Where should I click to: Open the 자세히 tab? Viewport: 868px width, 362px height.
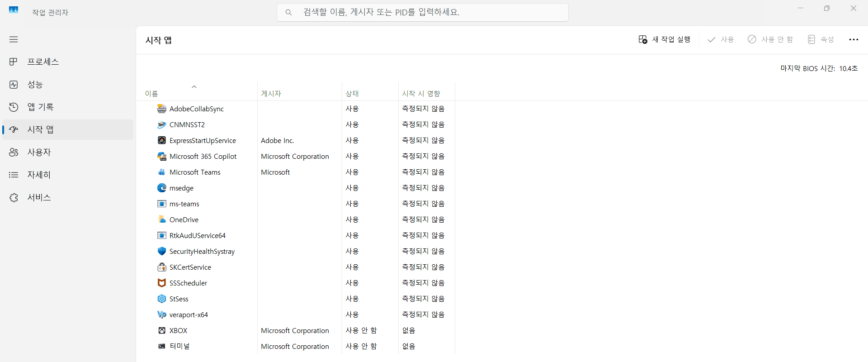(68, 175)
